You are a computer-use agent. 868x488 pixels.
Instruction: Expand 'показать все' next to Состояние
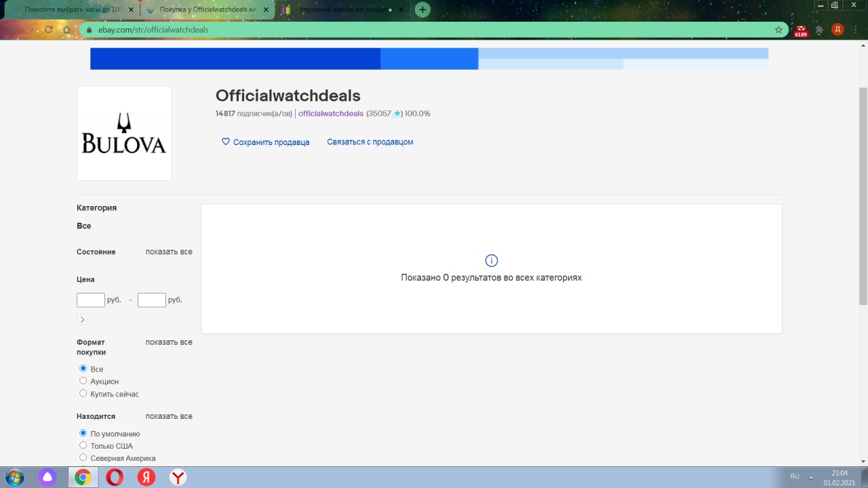coord(169,252)
